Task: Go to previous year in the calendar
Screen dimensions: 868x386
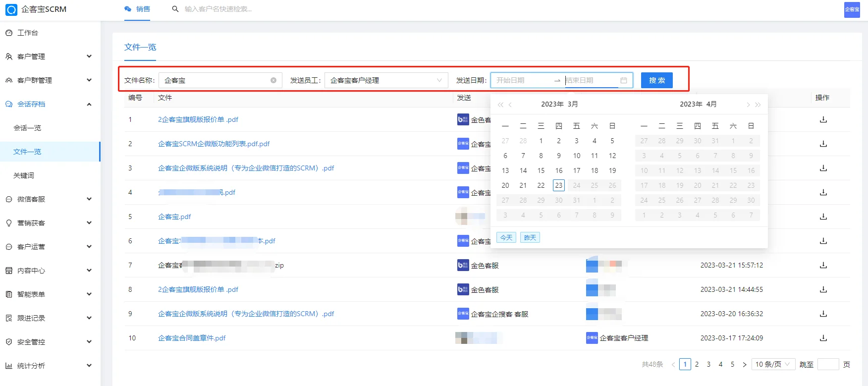Action: (500, 105)
